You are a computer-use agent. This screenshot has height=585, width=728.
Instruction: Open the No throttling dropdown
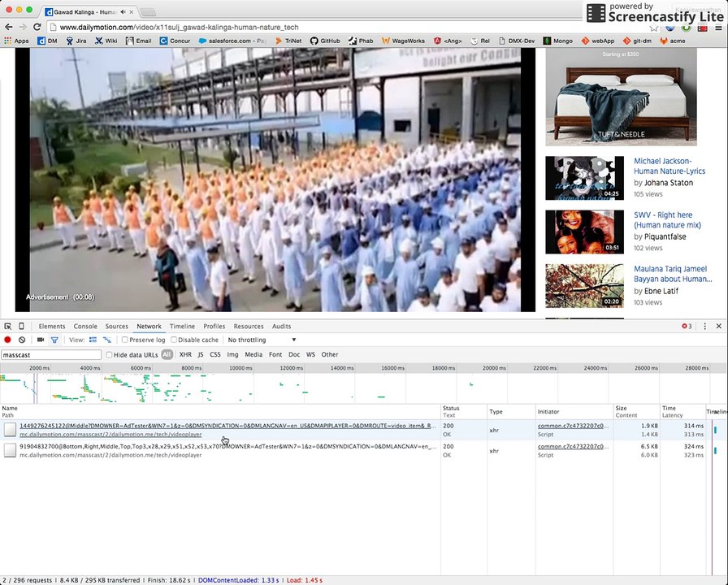[262, 340]
